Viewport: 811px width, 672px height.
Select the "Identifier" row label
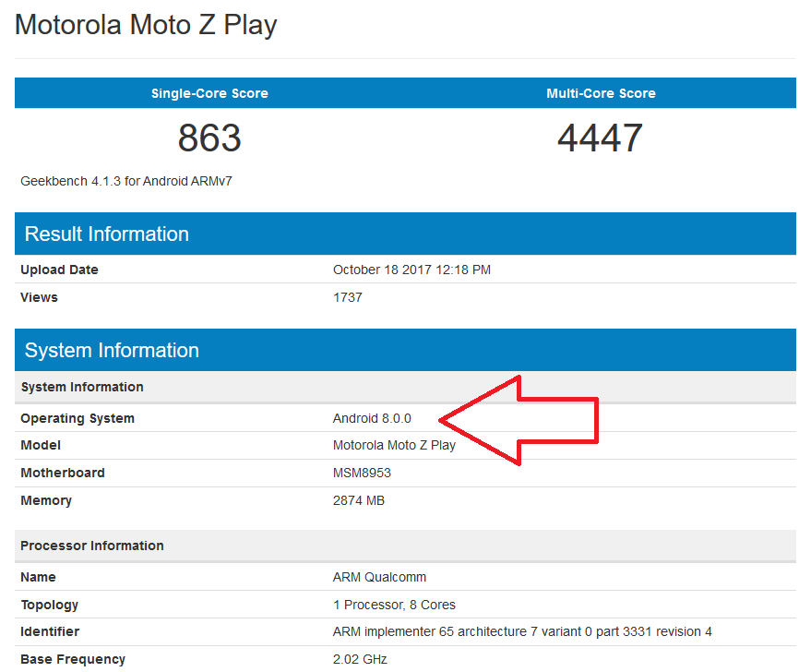(50, 631)
